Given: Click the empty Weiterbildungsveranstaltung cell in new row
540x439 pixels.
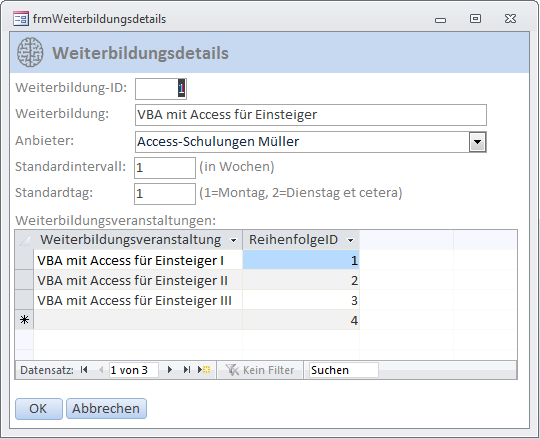Looking at the screenshot, I should click(x=138, y=320).
